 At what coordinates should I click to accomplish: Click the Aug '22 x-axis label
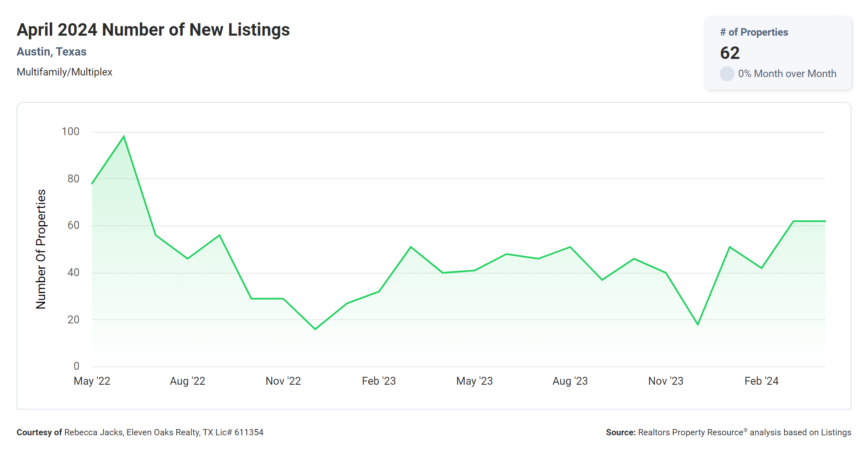pyautogui.click(x=188, y=381)
